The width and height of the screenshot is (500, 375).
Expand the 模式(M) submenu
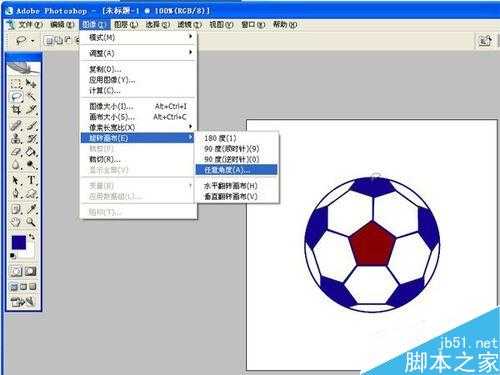click(x=138, y=37)
